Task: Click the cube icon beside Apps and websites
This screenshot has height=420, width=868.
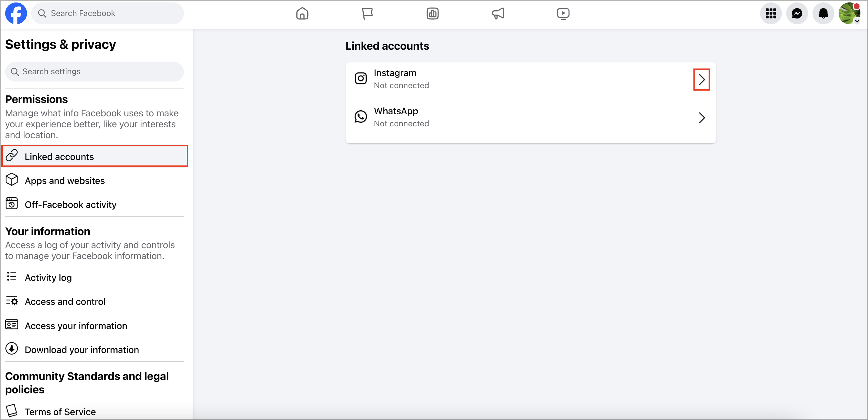Action: pyautogui.click(x=12, y=179)
